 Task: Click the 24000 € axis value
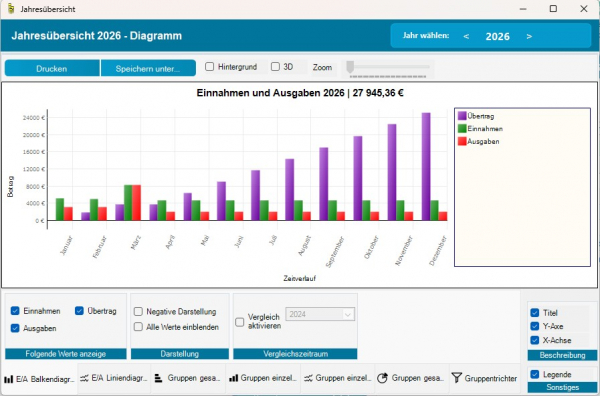click(33, 118)
